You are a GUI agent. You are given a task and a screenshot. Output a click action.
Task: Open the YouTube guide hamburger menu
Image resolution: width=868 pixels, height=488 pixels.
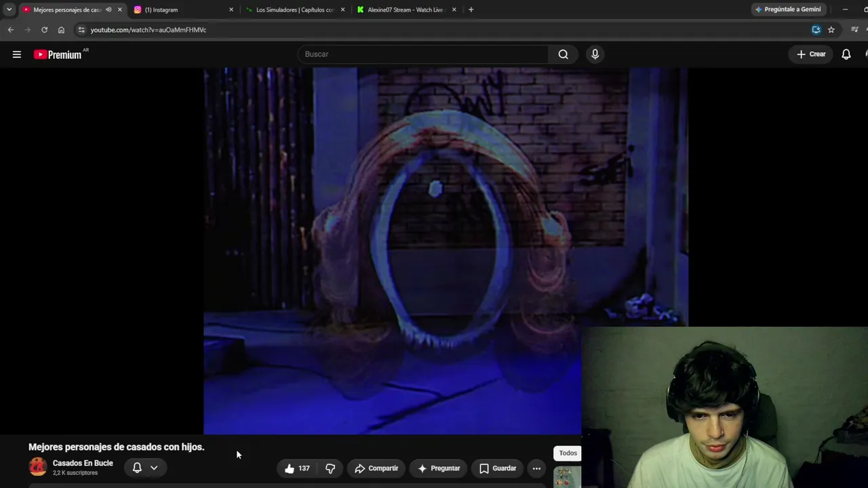(x=17, y=54)
